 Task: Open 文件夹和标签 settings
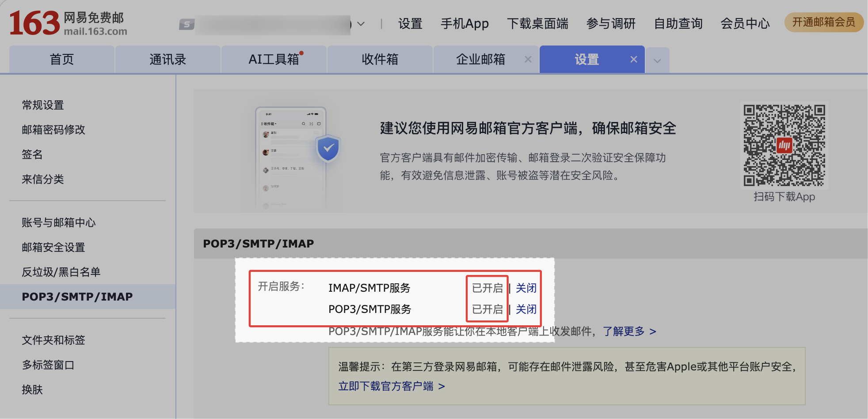click(x=53, y=340)
